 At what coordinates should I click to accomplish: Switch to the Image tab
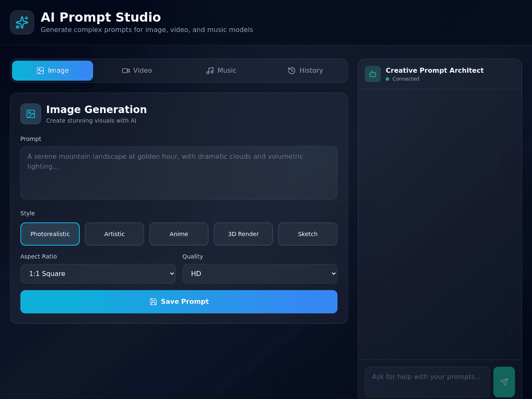point(52,71)
